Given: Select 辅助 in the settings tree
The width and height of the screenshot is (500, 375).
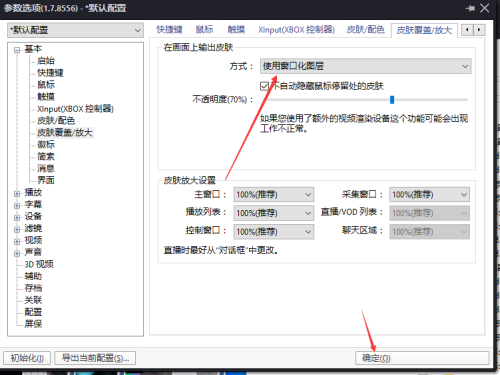Looking at the screenshot, I should 33,276.
